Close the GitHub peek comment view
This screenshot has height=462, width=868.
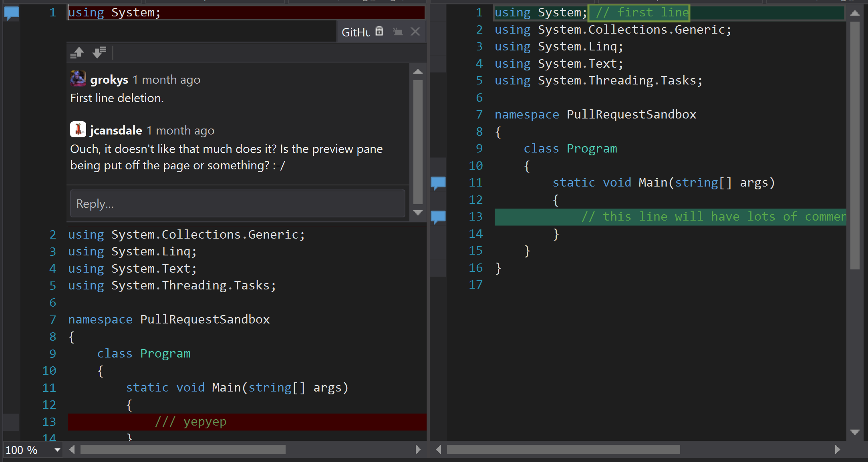coord(415,31)
